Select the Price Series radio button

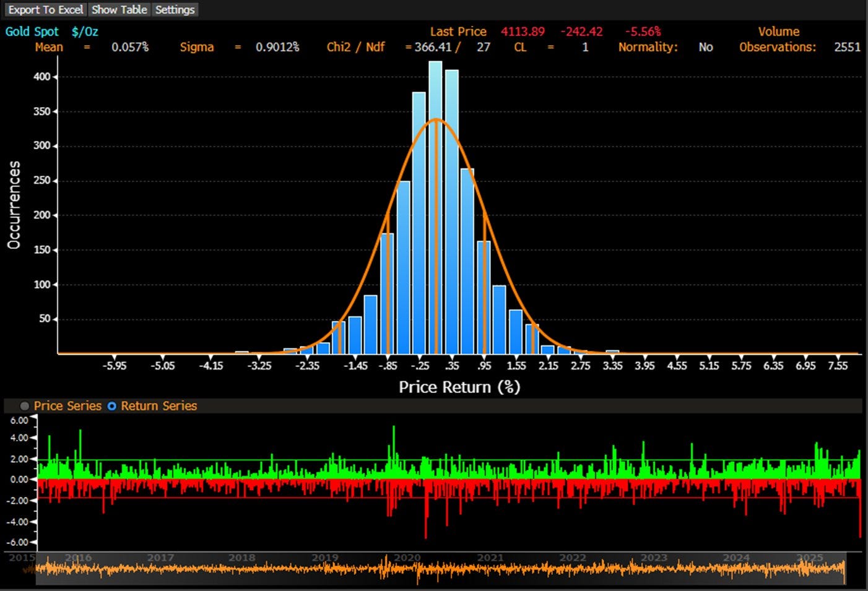[25, 406]
